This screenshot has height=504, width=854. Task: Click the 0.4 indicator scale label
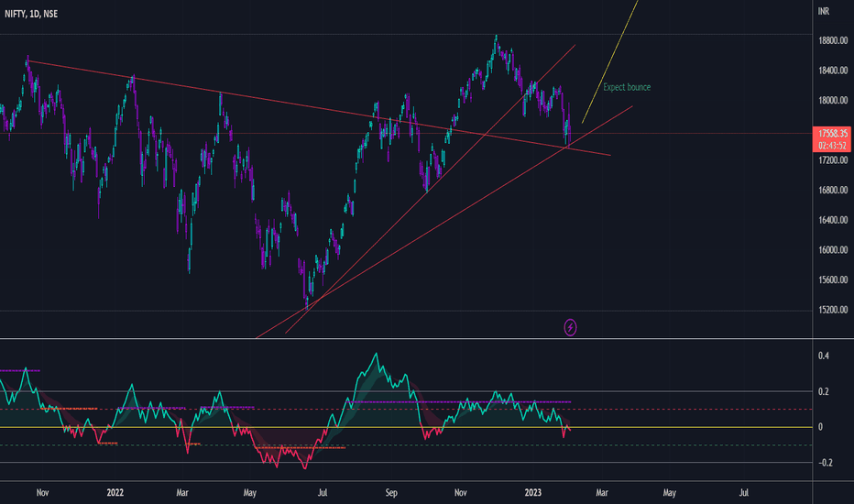point(824,356)
